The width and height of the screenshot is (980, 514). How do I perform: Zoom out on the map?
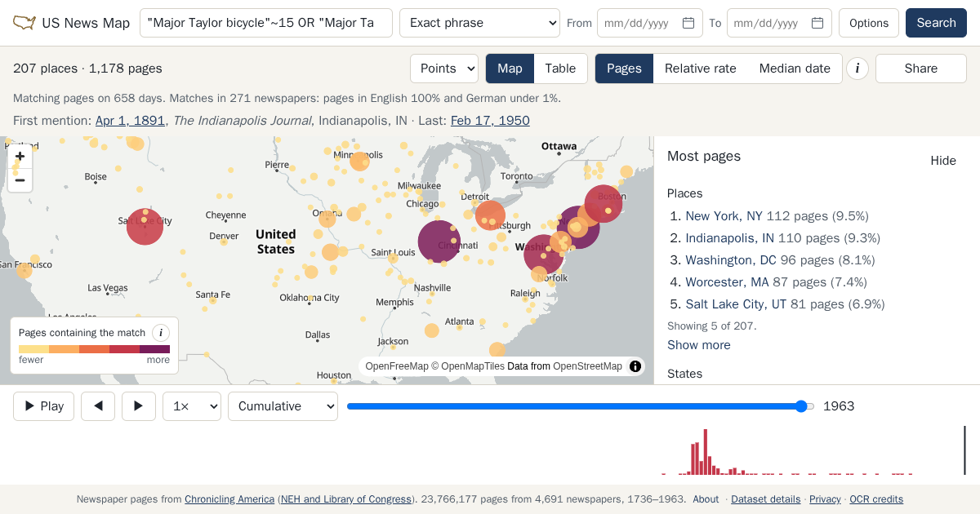[x=20, y=180]
